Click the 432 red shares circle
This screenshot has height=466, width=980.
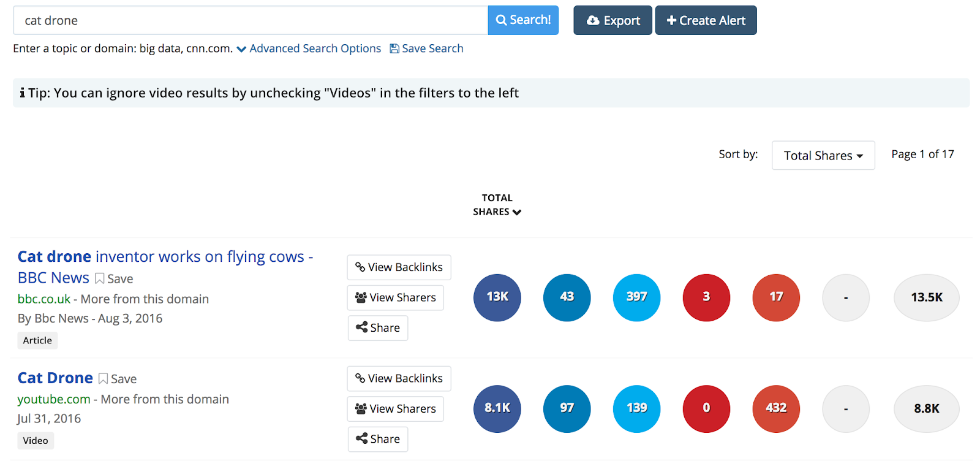pyautogui.click(x=776, y=408)
